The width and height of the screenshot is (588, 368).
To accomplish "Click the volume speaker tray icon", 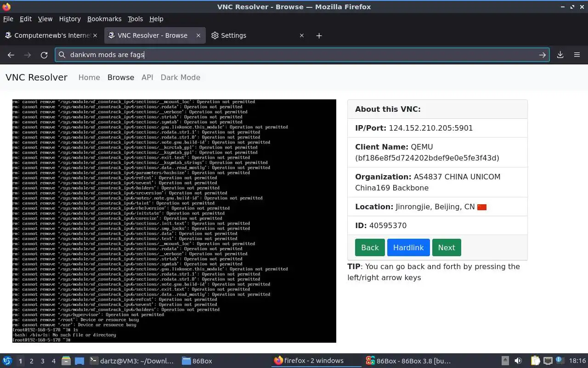I will (518, 361).
